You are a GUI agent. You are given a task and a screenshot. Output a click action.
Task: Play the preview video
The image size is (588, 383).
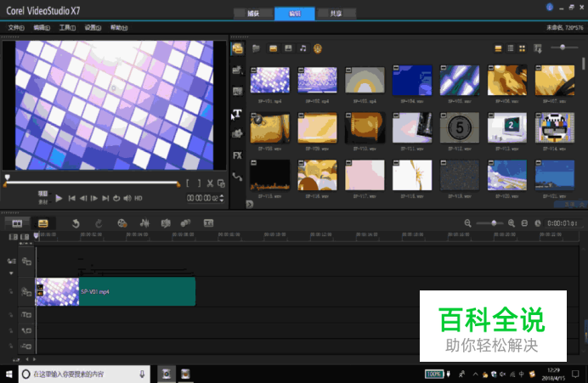point(59,198)
